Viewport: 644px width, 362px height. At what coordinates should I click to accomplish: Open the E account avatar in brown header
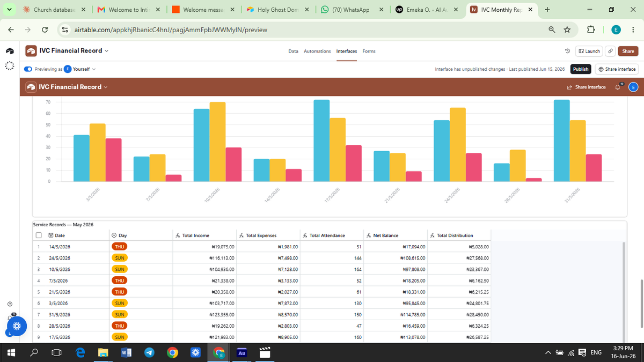click(x=633, y=87)
